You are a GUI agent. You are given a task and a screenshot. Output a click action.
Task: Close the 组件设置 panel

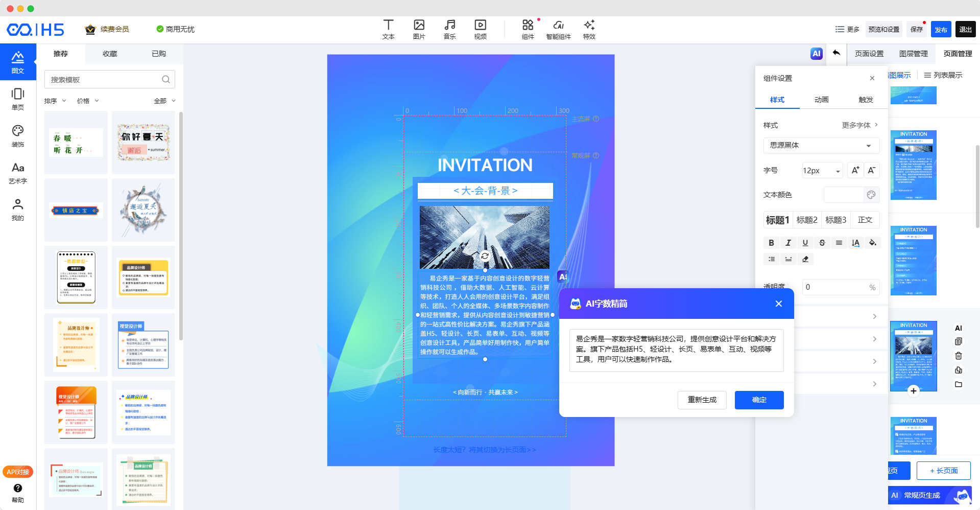[x=872, y=78]
